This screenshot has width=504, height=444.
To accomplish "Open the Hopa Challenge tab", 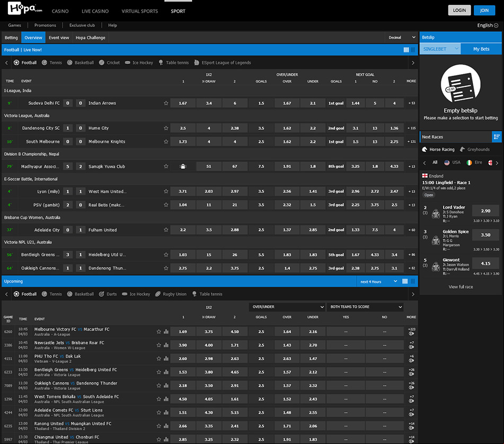I will [90, 38].
